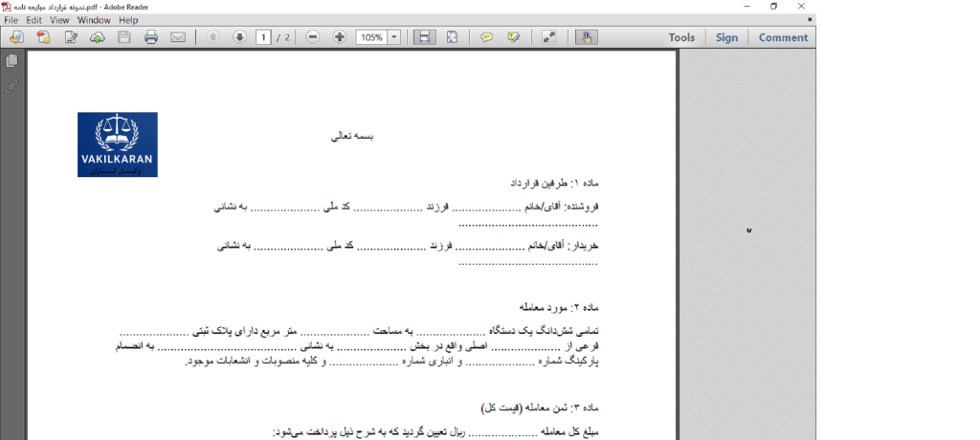This screenshot has height=440, width=980.
Task: Click the Print file icon
Action: pyautogui.click(x=151, y=37)
